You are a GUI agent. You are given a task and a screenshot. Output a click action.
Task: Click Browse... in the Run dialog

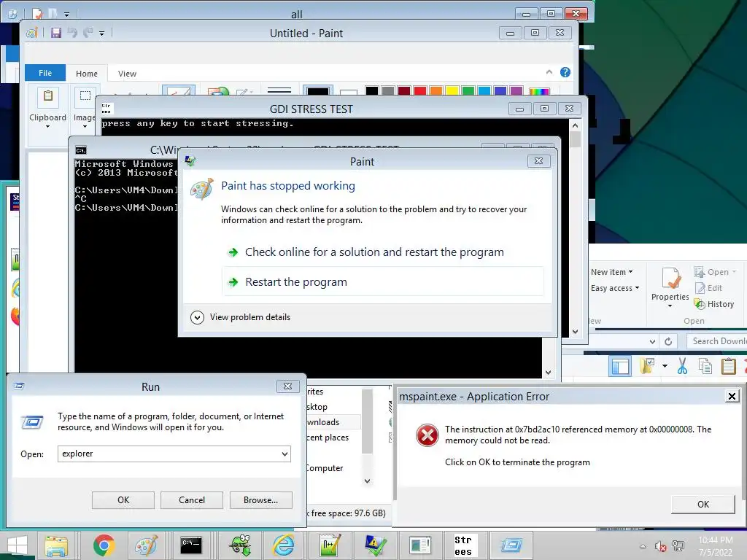[x=260, y=500]
